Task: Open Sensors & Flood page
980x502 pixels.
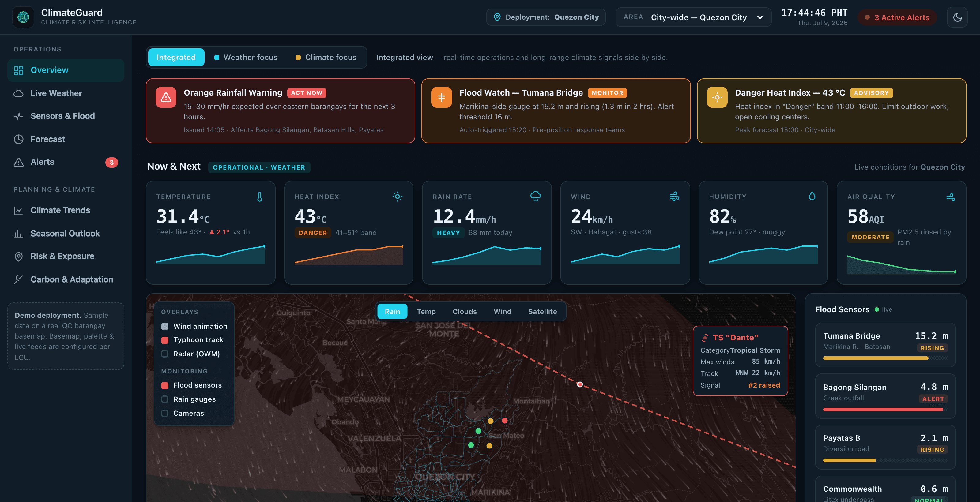Action: [x=66, y=116]
